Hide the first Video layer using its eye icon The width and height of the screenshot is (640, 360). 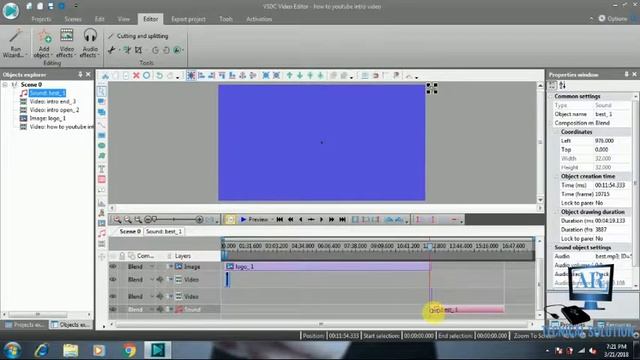(113, 280)
